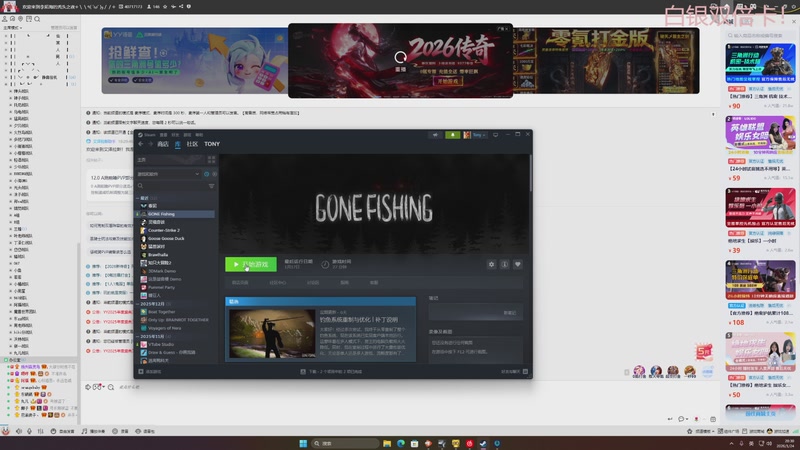The width and height of the screenshot is (800, 450).
Task: Open the Steam announcements megaphone icon
Action: click(435, 135)
